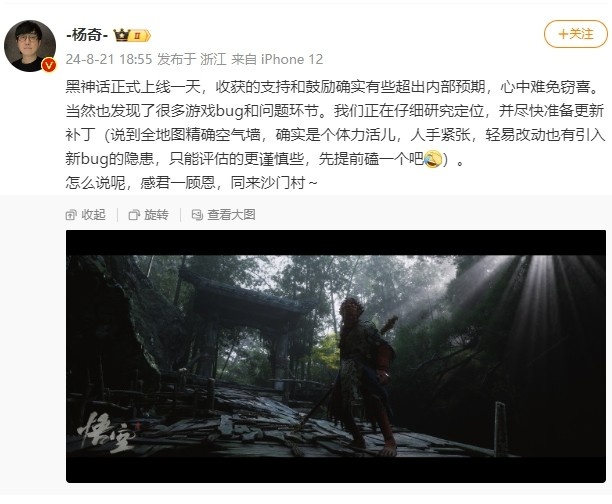Click the 来自 iPhone 12 source text
This screenshot has width=612, height=504.
pos(277,59)
